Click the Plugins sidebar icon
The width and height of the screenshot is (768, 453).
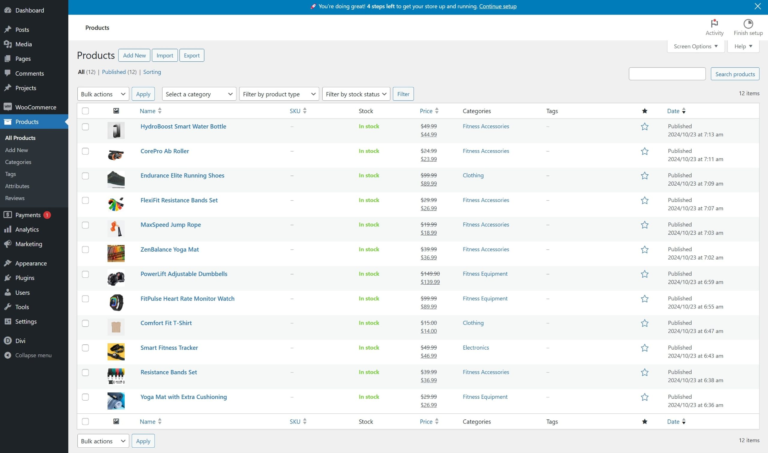[x=8, y=278]
